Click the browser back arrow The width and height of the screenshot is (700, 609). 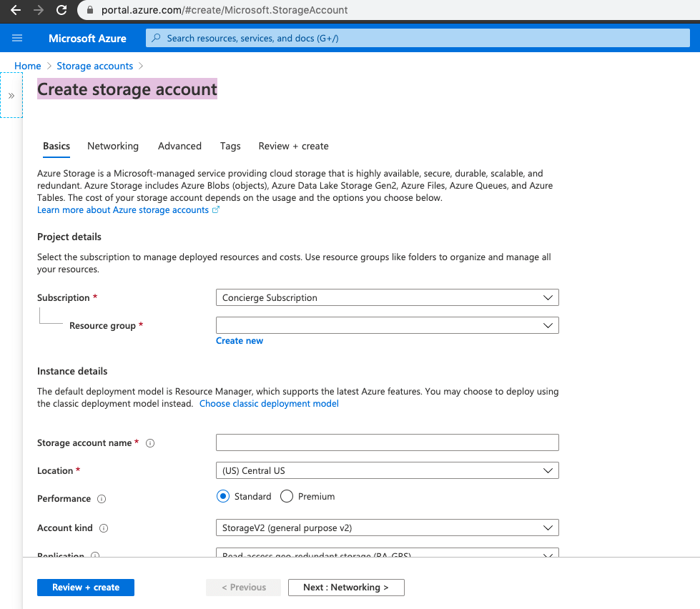tap(15, 10)
